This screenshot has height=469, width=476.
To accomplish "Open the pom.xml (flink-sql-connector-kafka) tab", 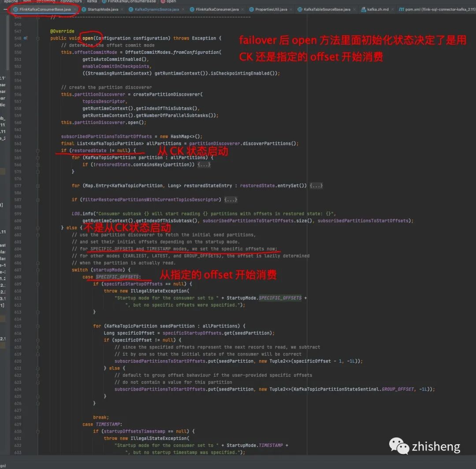I will coord(438,9).
